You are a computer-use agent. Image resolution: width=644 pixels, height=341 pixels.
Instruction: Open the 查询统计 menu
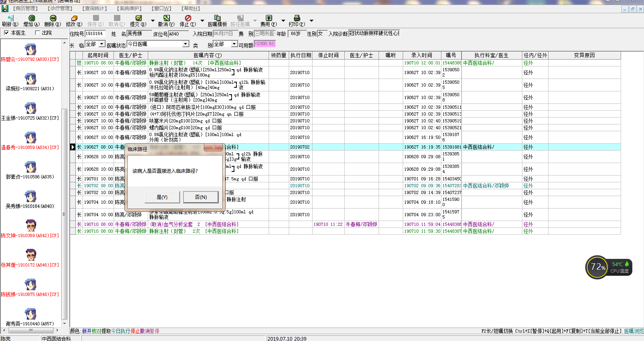coord(95,8)
